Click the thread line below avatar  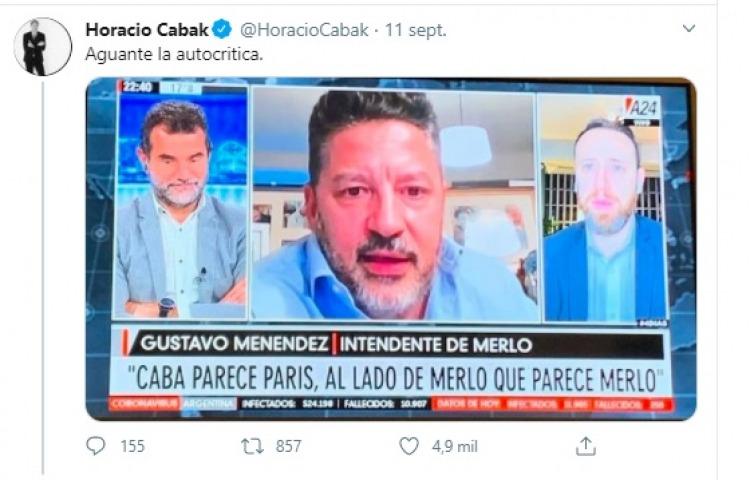coord(43,278)
